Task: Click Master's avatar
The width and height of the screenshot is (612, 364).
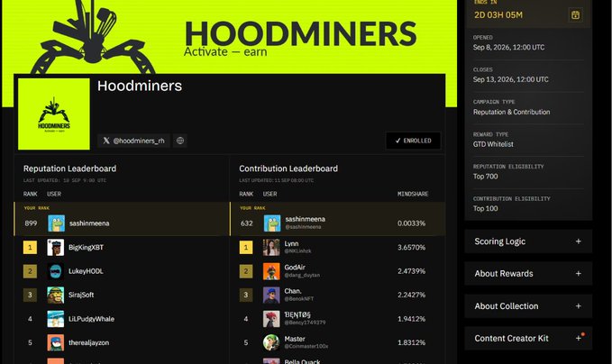Action: pos(271,342)
